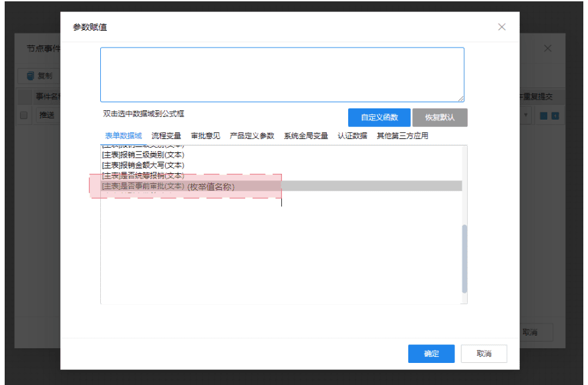Image resolution: width=588 pixels, height=385 pixels.
Task: Close the 参数赋值 dialog
Action: (501, 27)
